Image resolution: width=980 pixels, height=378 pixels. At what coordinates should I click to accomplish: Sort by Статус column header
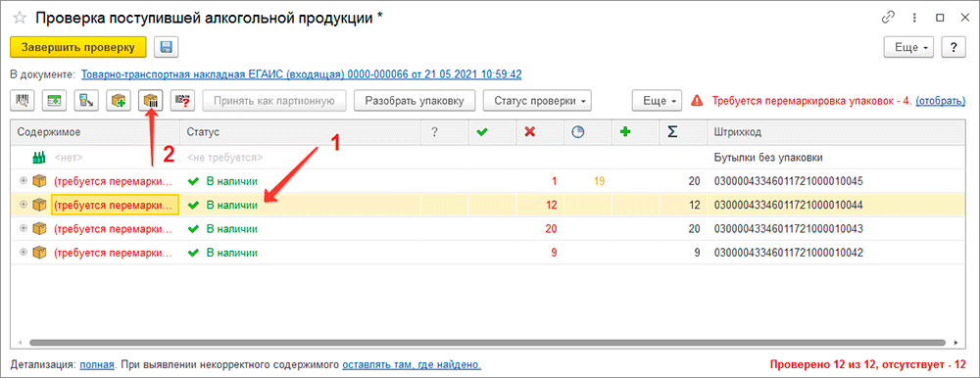point(301,133)
